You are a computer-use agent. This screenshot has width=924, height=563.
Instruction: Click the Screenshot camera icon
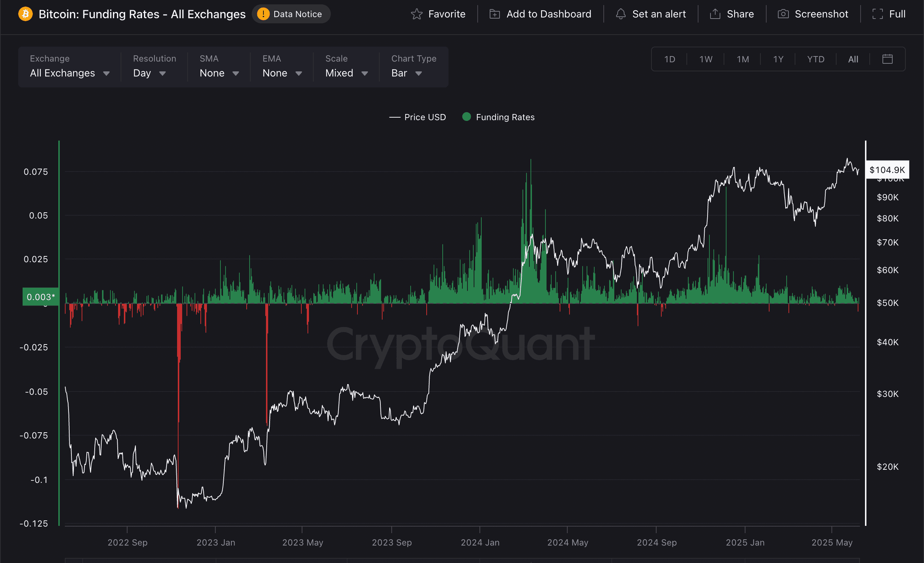(x=783, y=14)
